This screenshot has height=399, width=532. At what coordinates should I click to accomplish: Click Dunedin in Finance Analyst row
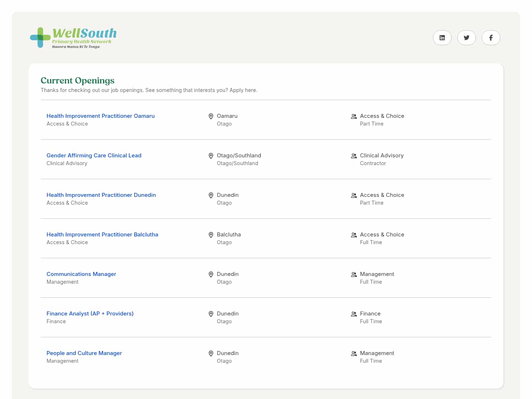228,314
